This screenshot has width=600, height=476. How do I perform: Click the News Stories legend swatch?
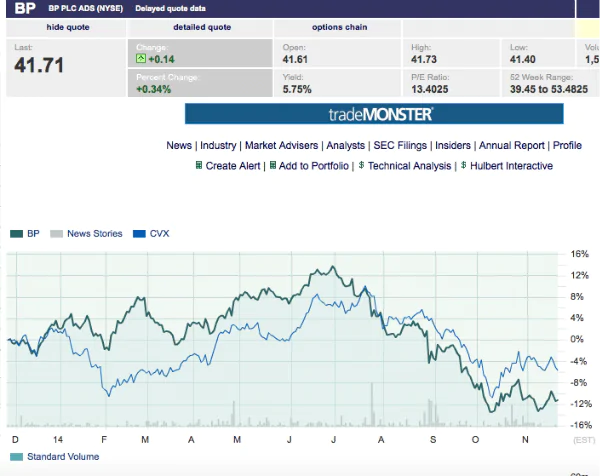click(x=56, y=234)
